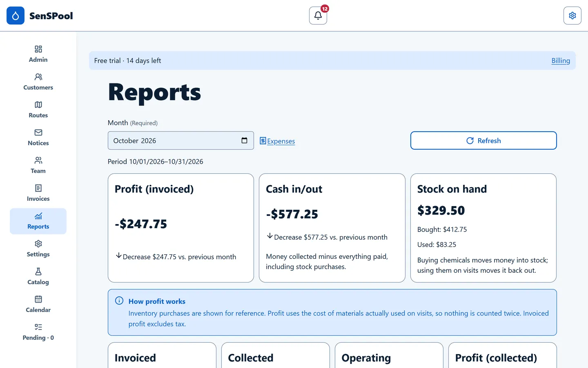Click the Reports page title
Screen dimensions: 588x368
click(154, 92)
